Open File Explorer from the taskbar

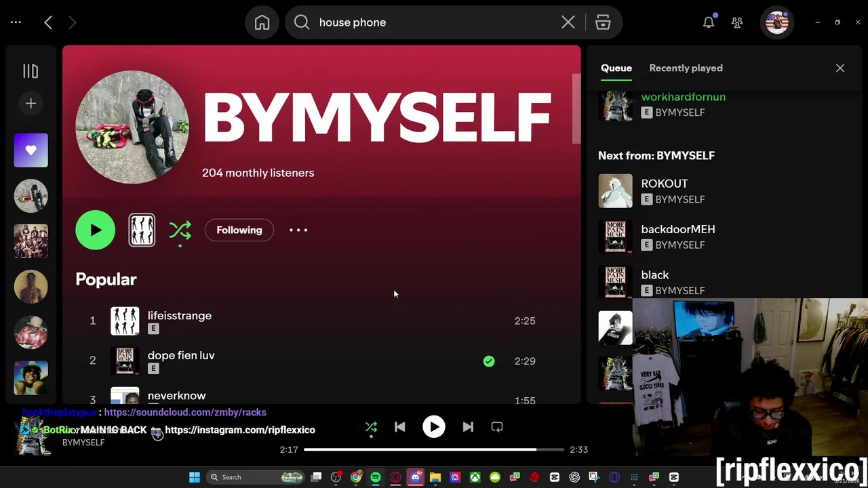pyautogui.click(x=435, y=477)
